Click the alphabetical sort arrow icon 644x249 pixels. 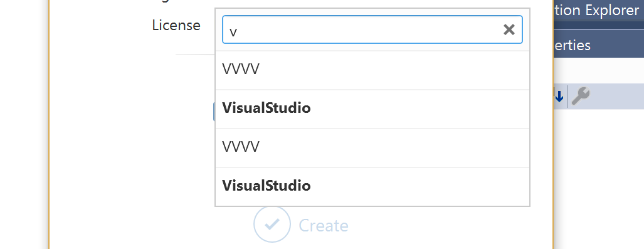pyautogui.click(x=559, y=96)
